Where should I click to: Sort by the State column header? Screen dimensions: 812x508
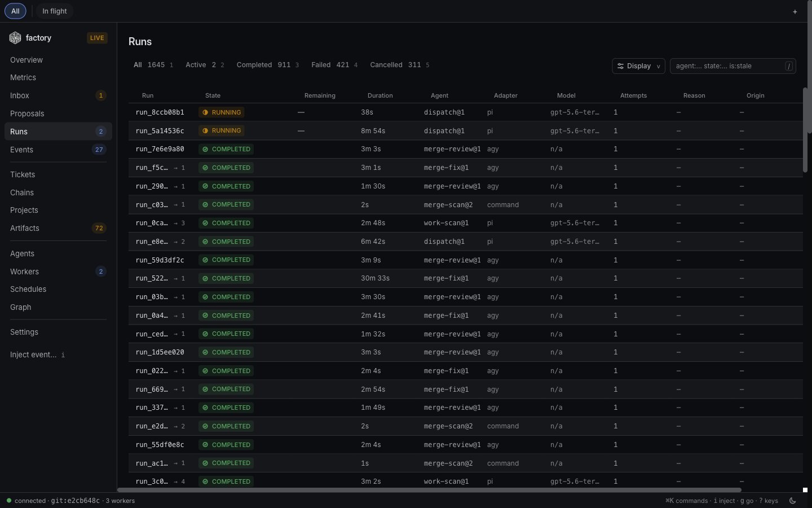[x=213, y=95]
